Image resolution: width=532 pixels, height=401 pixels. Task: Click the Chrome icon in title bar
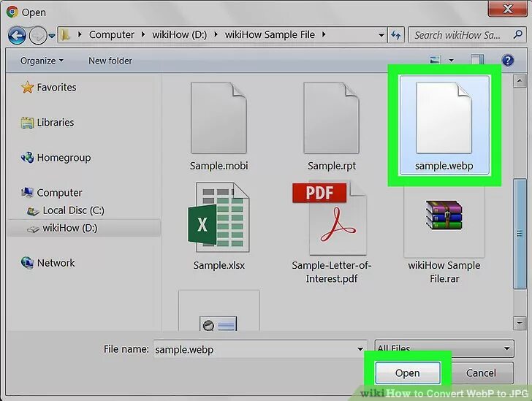point(12,12)
